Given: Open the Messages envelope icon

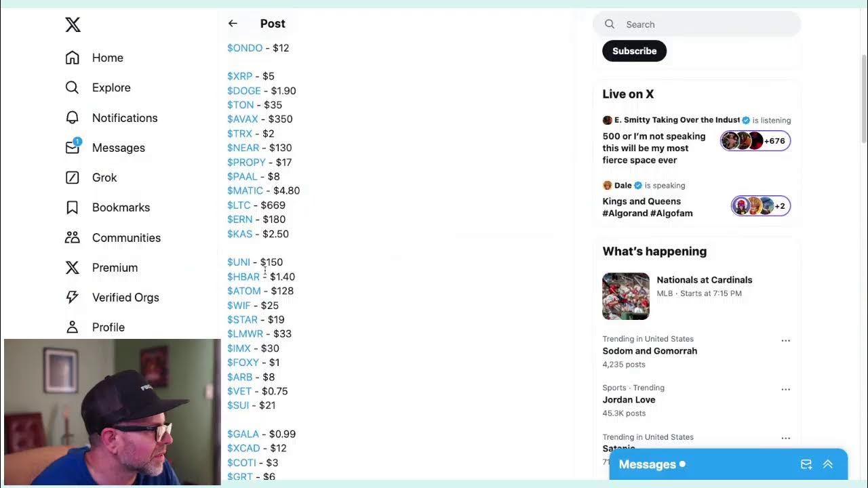Looking at the screenshot, I should point(73,147).
